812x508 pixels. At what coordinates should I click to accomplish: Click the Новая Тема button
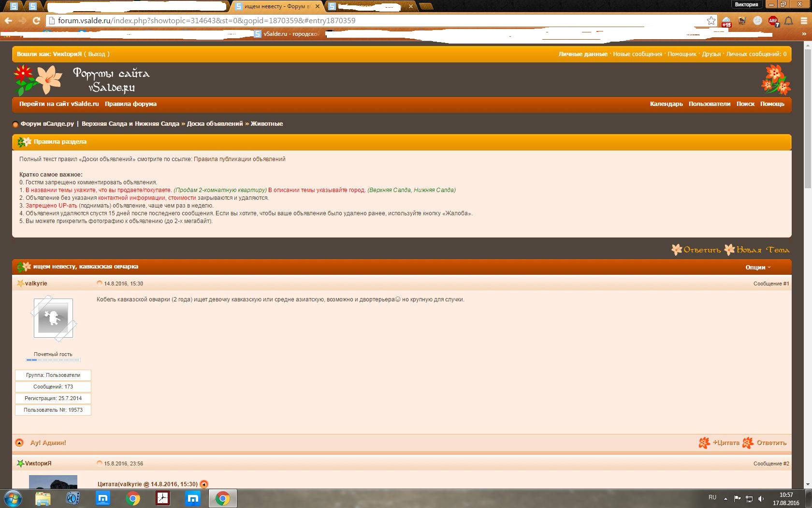coord(757,250)
